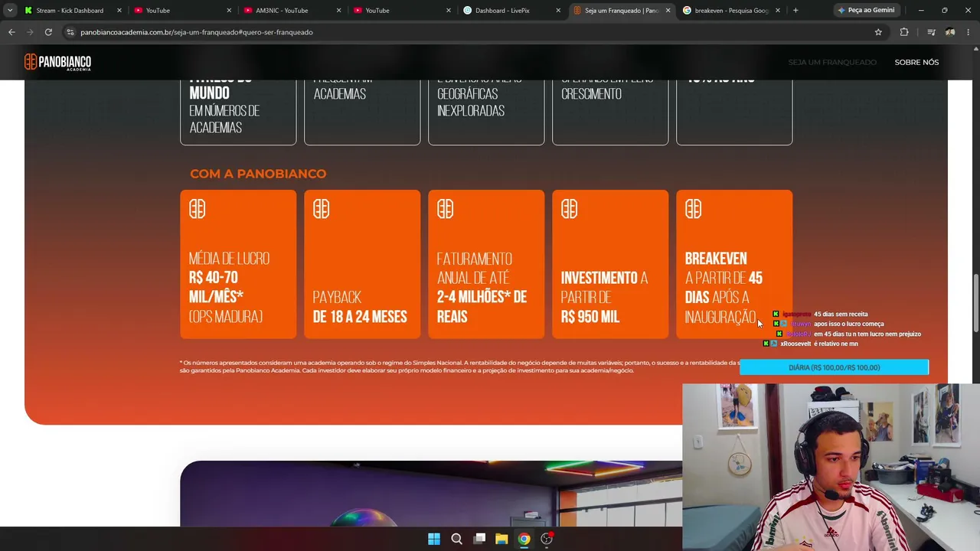
Task: Open File Explorer from the taskbar
Action: tap(501, 539)
